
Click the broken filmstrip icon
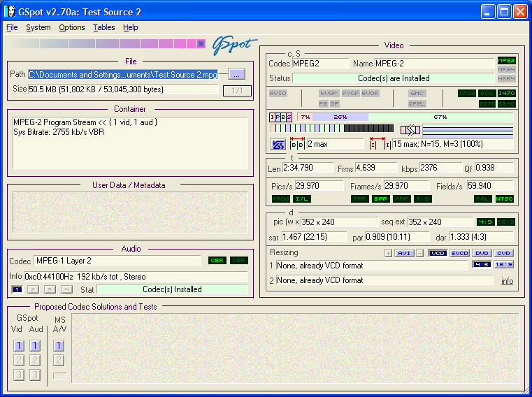pos(410,129)
